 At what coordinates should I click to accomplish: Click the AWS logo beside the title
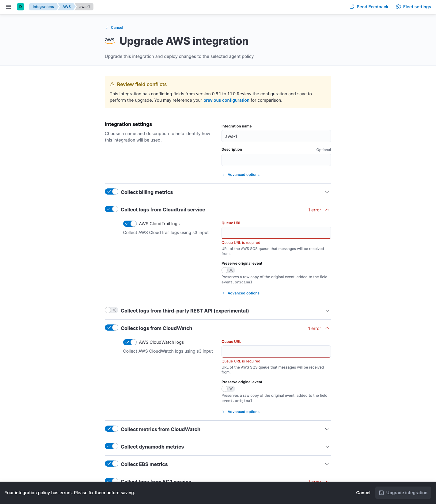[110, 41]
